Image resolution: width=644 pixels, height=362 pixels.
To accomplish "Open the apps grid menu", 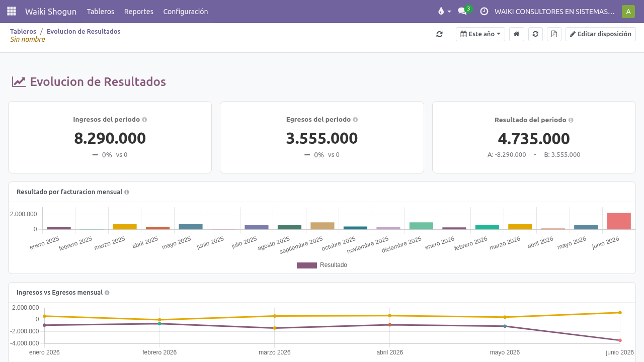I will [x=11, y=11].
